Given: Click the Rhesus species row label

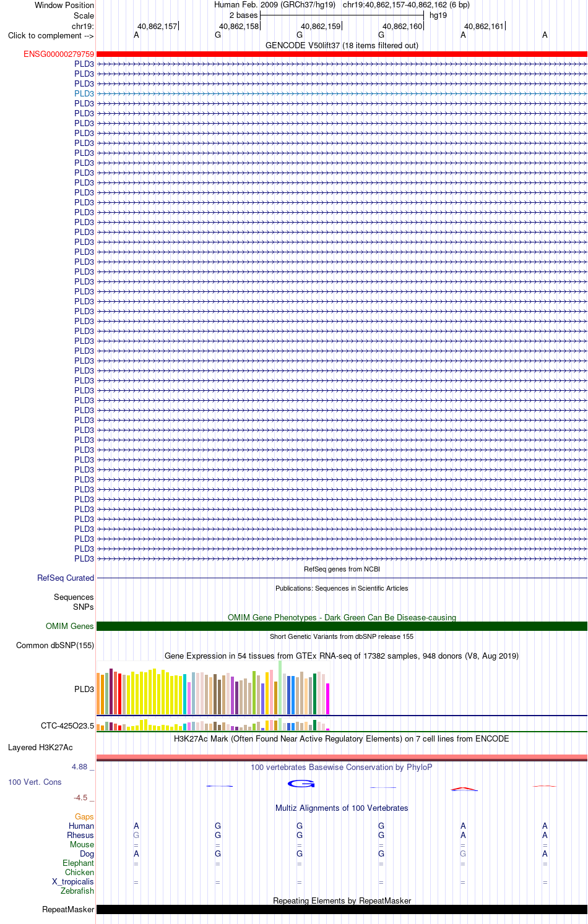Looking at the screenshot, I should 80,836.
